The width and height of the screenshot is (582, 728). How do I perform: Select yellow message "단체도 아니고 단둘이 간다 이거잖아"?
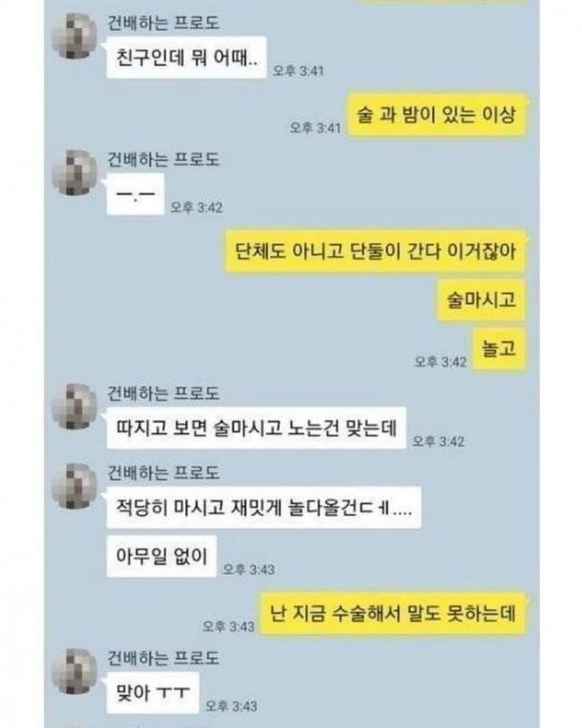point(375,251)
